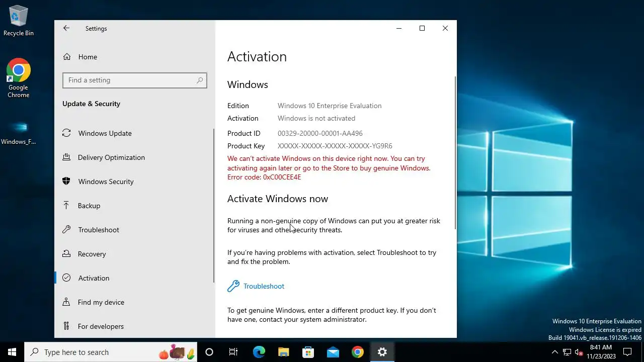
Task: Open the notification action center
Action: [x=627, y=352]
